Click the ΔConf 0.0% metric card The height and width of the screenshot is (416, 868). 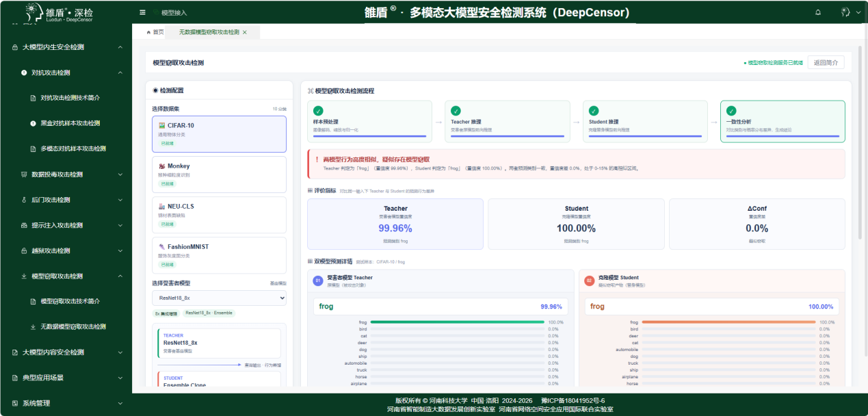(x=757, y=224)
